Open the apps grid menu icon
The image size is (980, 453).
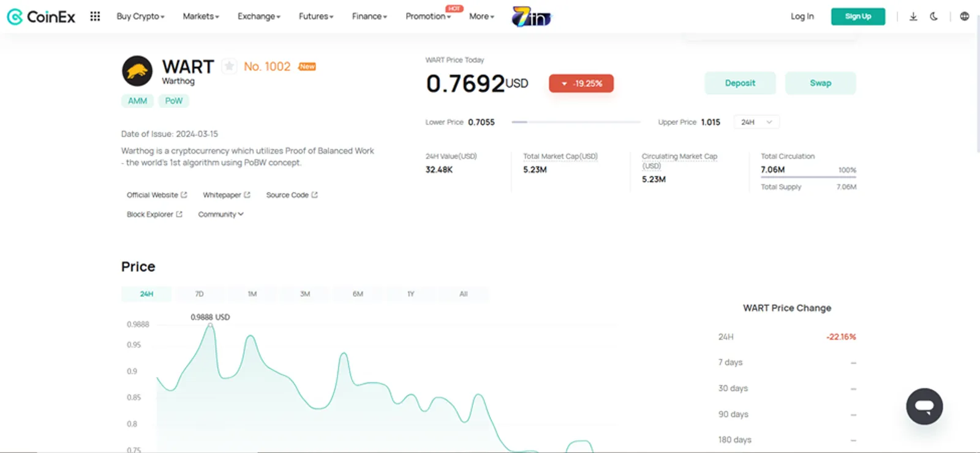click(95, 17)
